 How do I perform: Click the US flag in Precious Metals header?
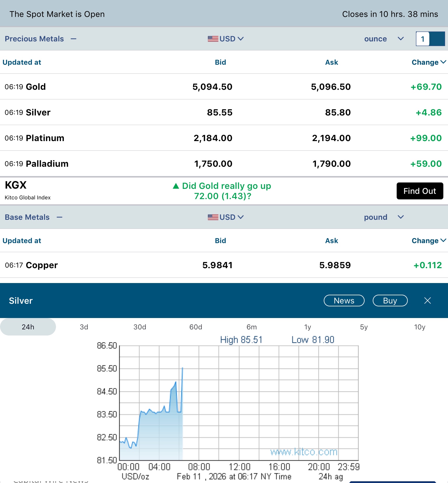coord(213,39)
